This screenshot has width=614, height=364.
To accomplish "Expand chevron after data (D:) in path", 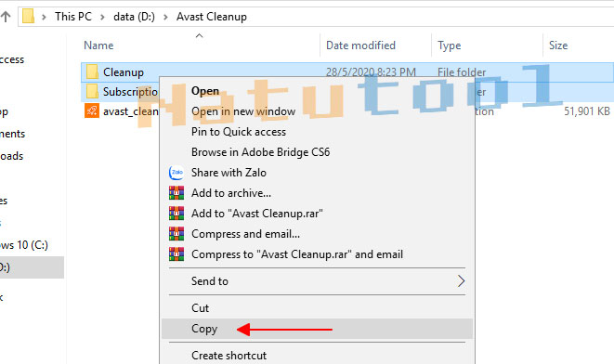I will pyautogui.click(x=165, y=17).
